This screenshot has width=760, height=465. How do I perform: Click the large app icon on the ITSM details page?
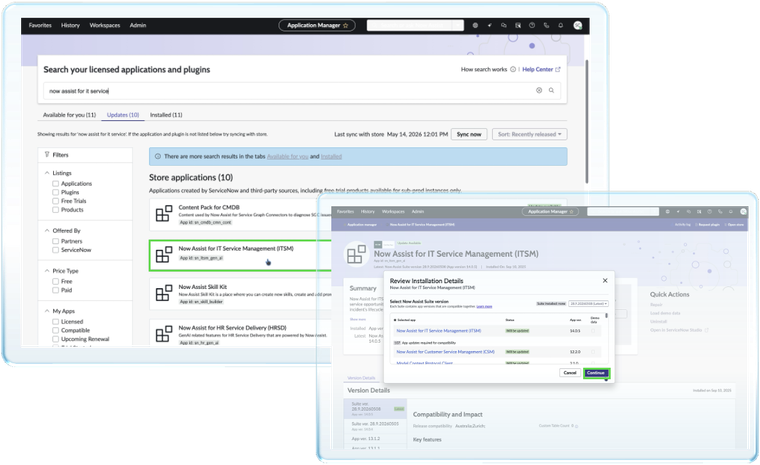coord(356,254)
